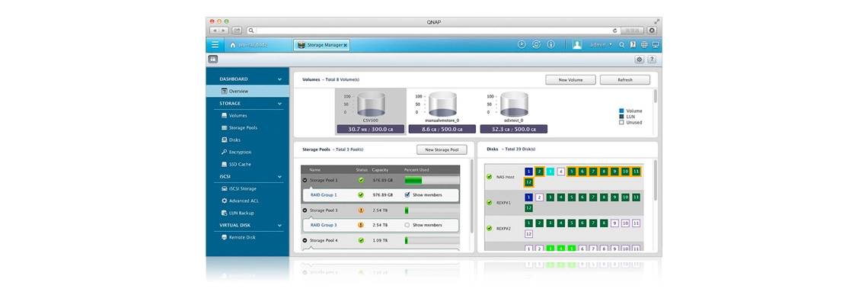Collapse the VIRTUAL DISK sidebar section
868x305 pixels.
tap(279, 226)
